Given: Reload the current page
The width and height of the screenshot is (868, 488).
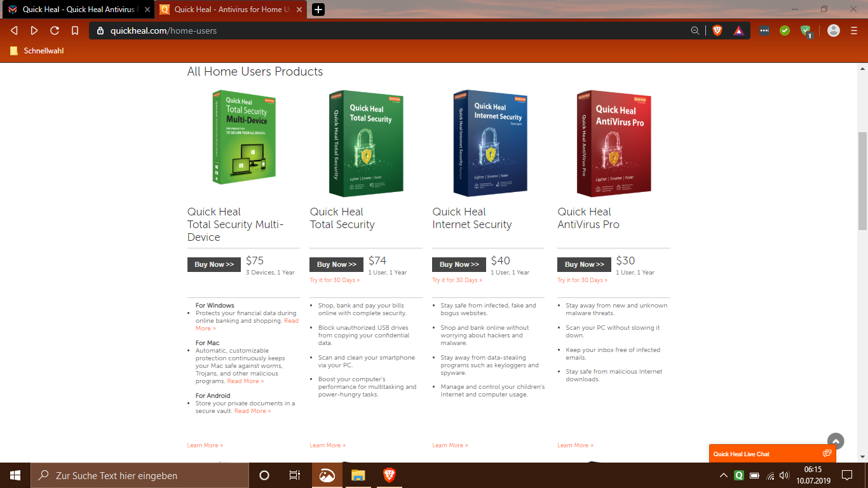Looking at the screenshot, I should click(x=55, y=30).
